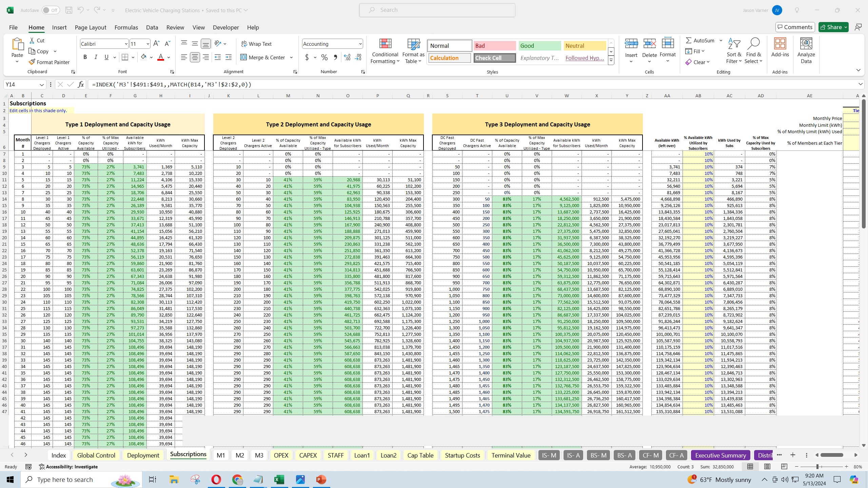Toggle Italic formatting
Image resolution: width=868 pixels, height=488 pixels.
point(96,57)
